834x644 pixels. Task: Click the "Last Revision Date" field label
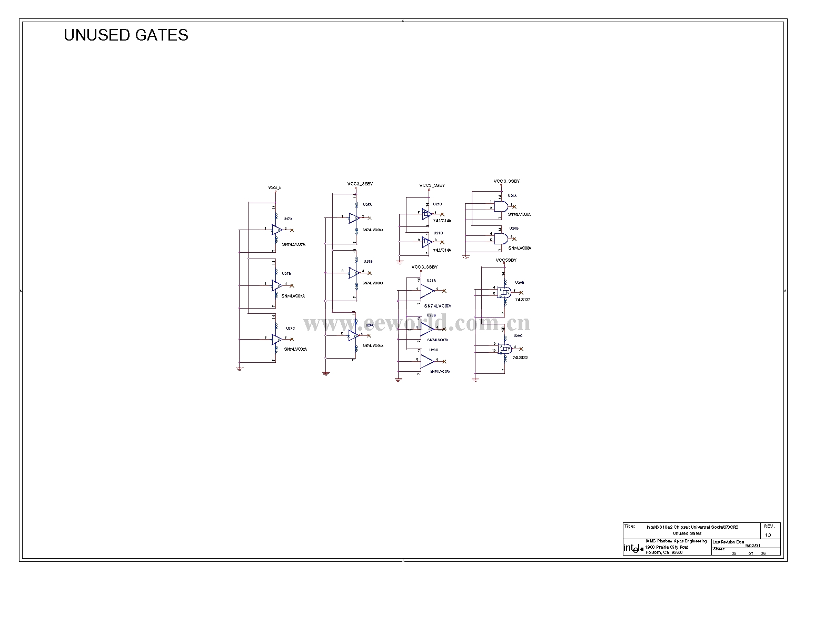(729, 542)
